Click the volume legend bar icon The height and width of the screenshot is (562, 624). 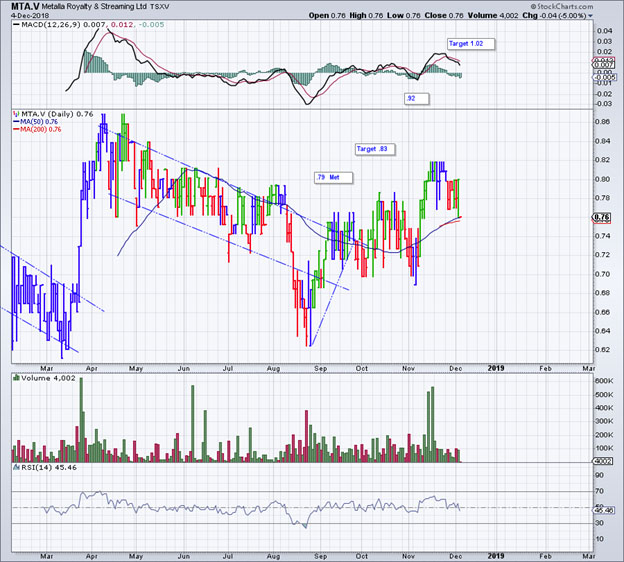16,378
